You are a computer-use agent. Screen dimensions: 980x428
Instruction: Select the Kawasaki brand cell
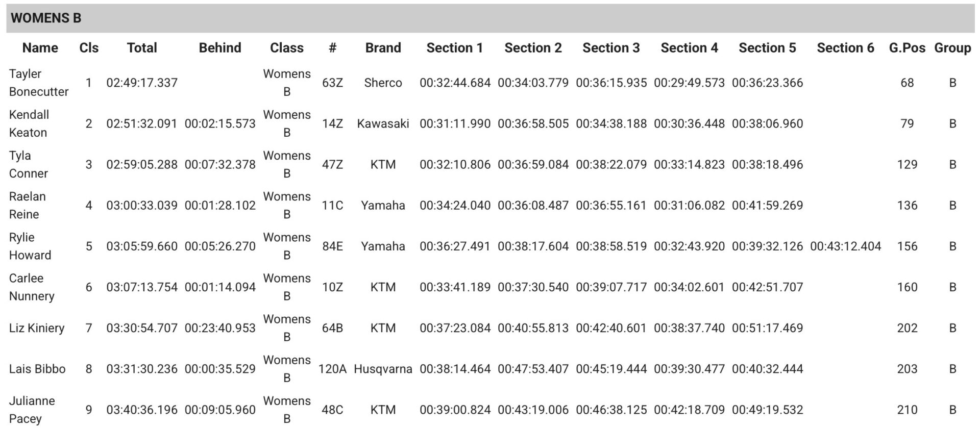pos(383,123)
